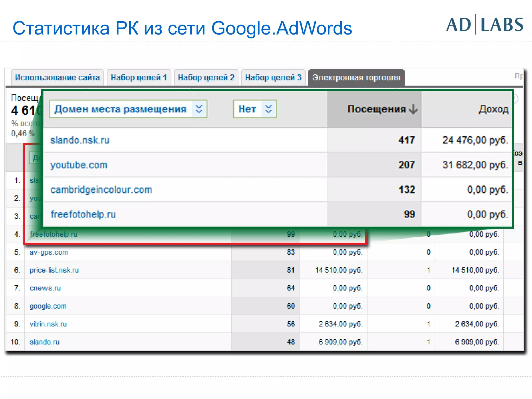Open the Домен места размещения dropdown
Screen dimensions: 532x399
pos(128,109)
